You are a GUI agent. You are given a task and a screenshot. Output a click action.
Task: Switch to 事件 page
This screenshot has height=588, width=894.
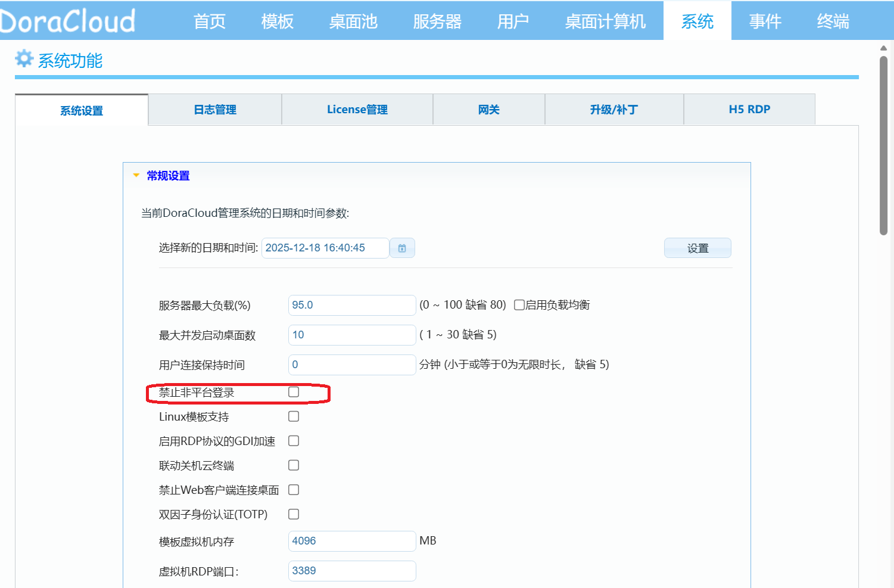pos(765,20)
